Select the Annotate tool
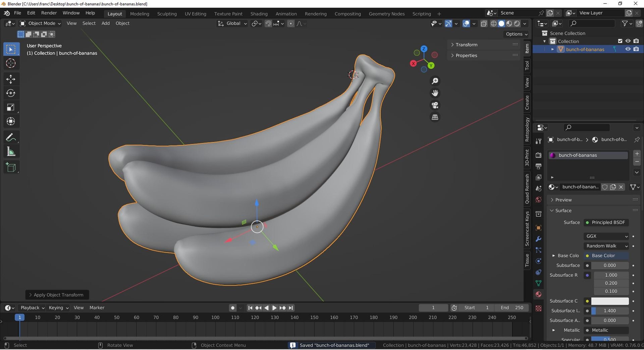644x350 pixels. click(x=11, y=137)
